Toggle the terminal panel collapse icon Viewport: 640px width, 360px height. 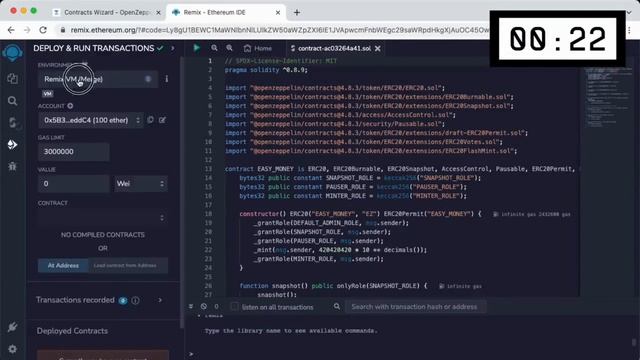[191, 306]
